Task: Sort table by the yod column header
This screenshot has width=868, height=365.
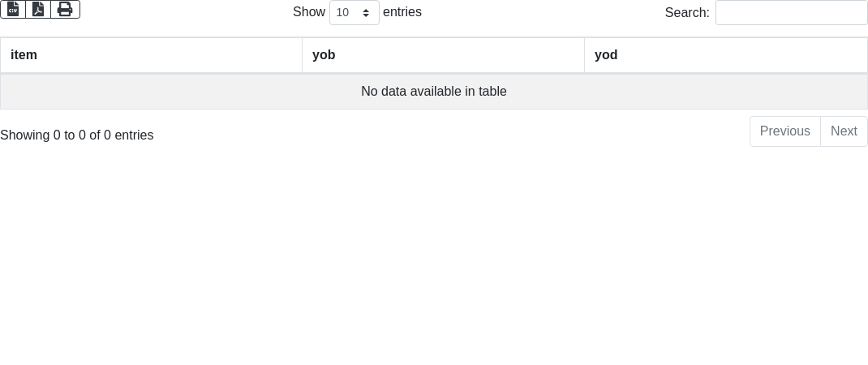Action: [x=726, y=55]
